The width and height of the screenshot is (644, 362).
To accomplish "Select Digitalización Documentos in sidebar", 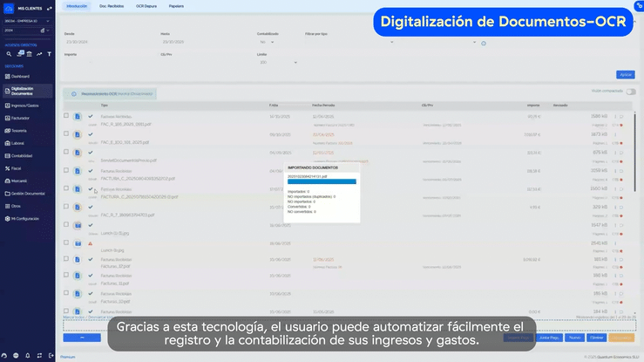I will (27, 91).
